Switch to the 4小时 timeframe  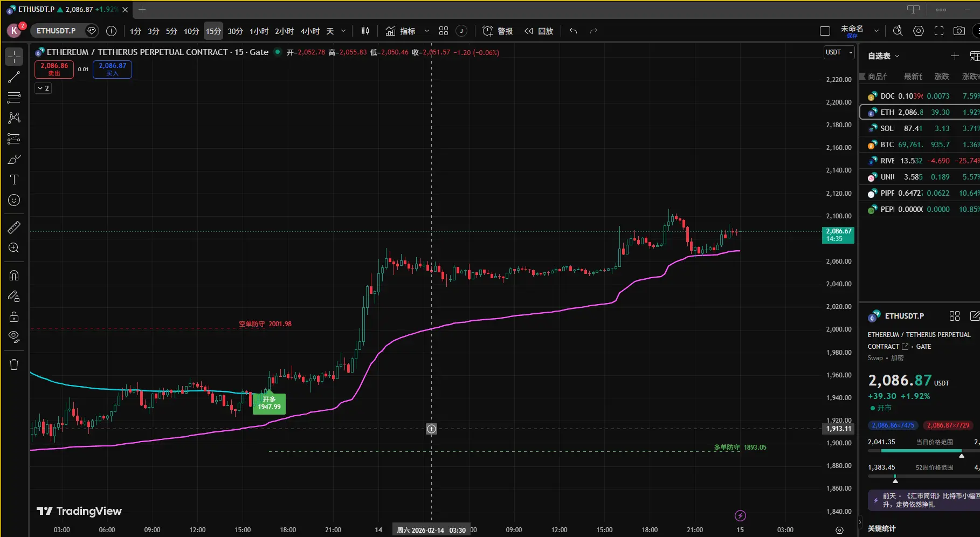pos(310,31)
